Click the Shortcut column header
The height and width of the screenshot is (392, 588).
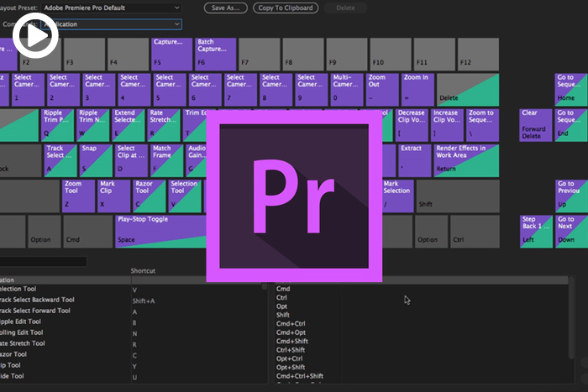(x=143, y=271)
